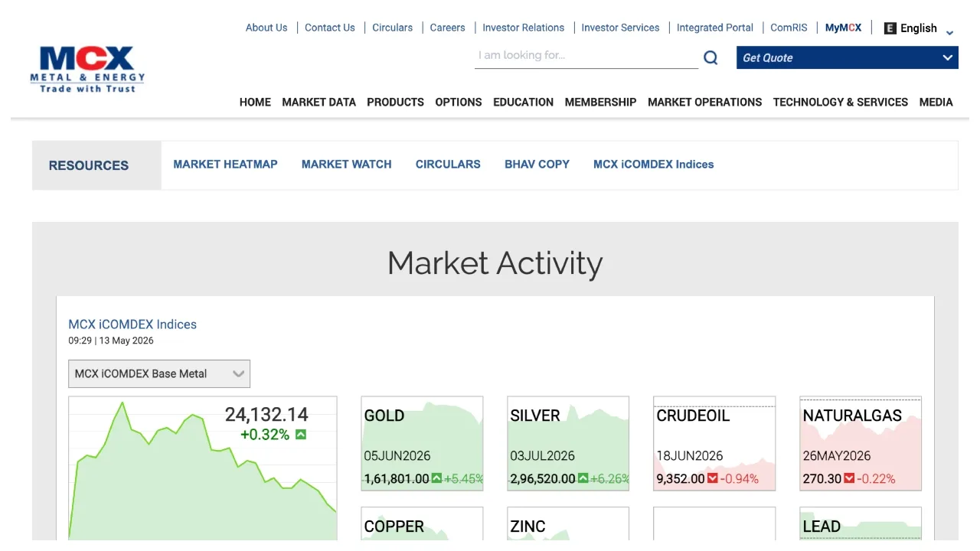The image size is (980, 551).
Task: Select the NATURALGAS commodity tile
Action: pyautogui.click(x=861, y=443)
